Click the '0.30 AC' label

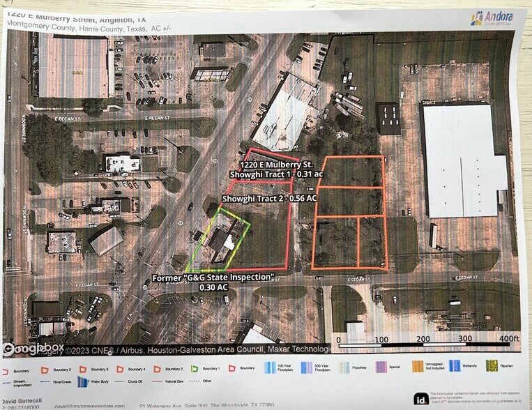[x=213, y=287]
